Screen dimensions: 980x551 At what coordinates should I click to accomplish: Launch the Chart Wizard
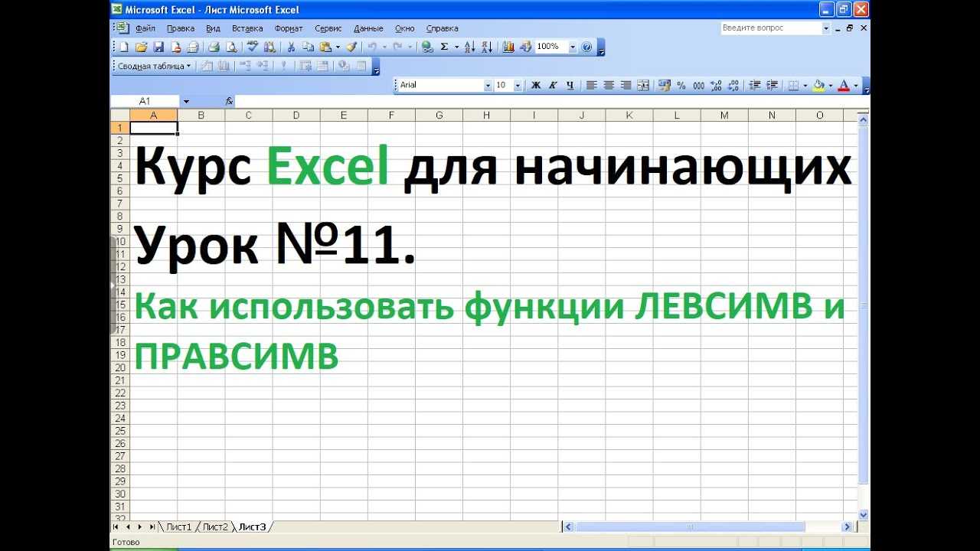click(508, 47)
